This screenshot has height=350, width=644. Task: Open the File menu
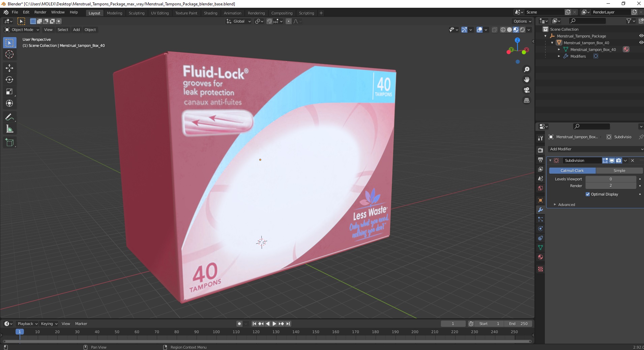(15, 12)
